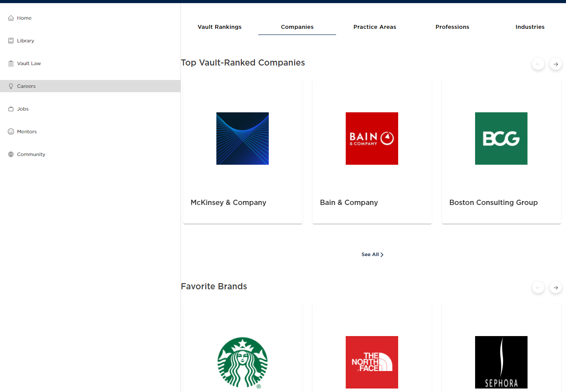Open the Starbucks brand logo
The height and width of the screenshot is (392, 566).
243,363
